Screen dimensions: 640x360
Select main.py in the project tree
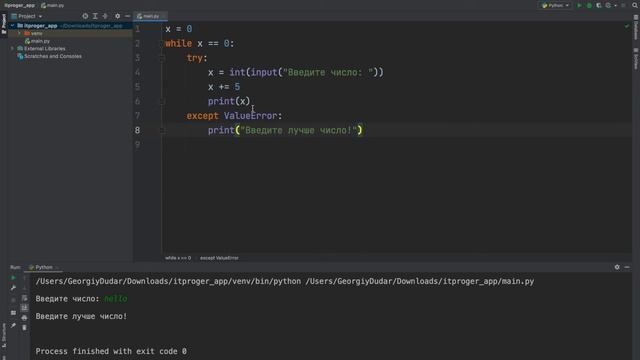(38, 41)
